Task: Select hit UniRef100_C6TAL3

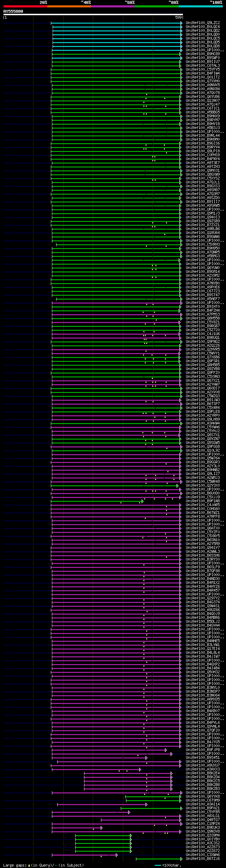Action: pyautogui.click(x=203, y=66)
